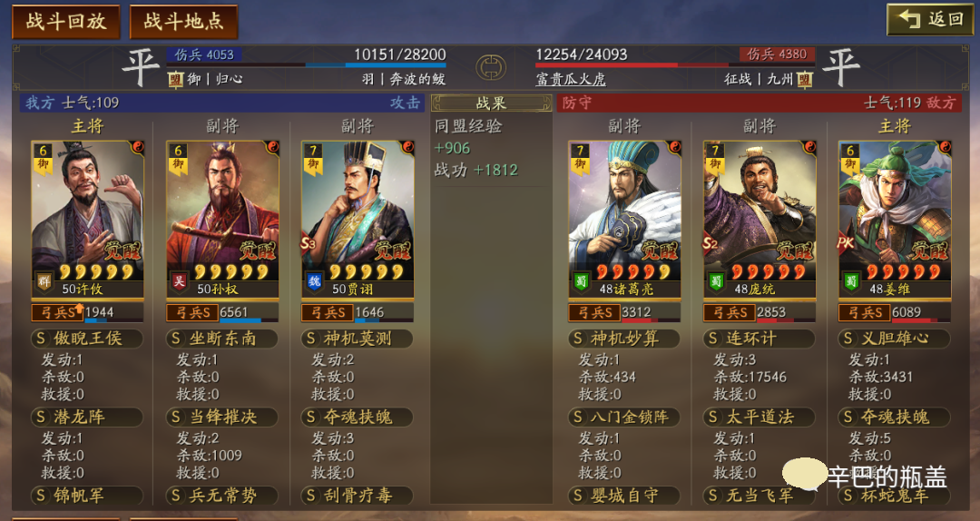Click the 姜维 PK badge icon
The height and width of the screenshot is (521, 980).
846,243
